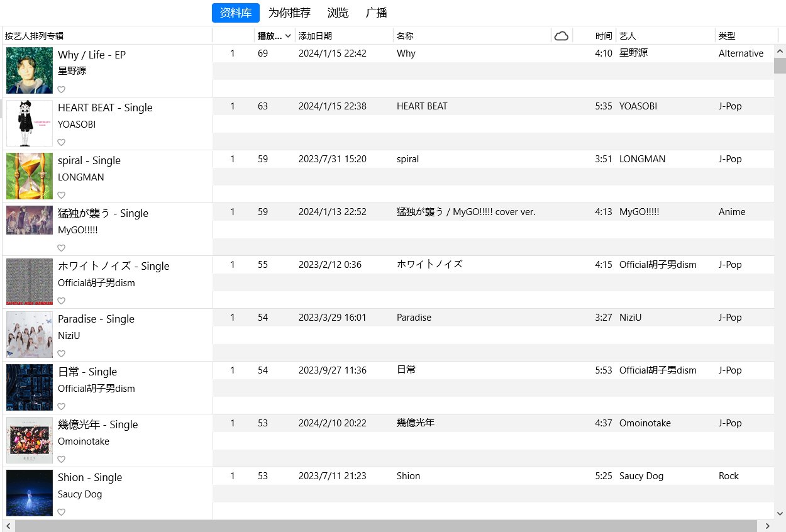Click the cloud status column icon
Viewport: 786px width, 532px height.
point(562,36)
